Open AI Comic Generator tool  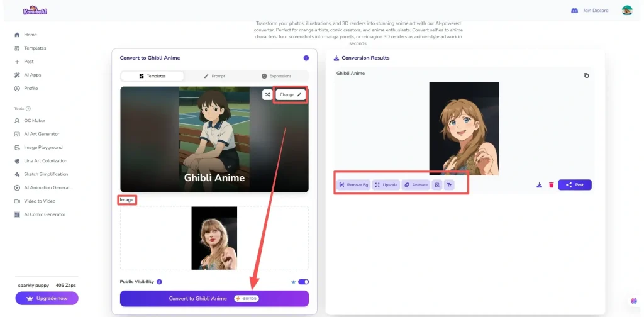[40, 214]
